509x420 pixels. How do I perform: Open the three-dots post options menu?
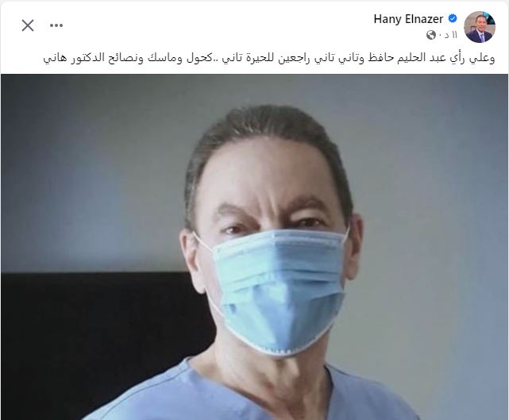(56, 25)
